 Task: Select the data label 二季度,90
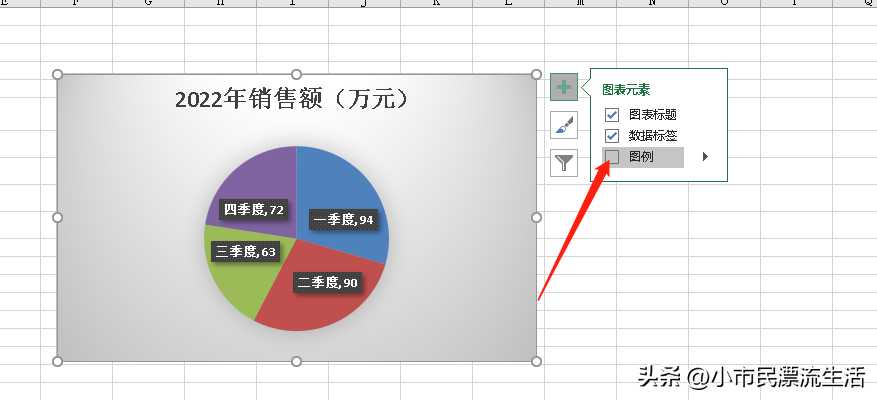click(327, 283)
